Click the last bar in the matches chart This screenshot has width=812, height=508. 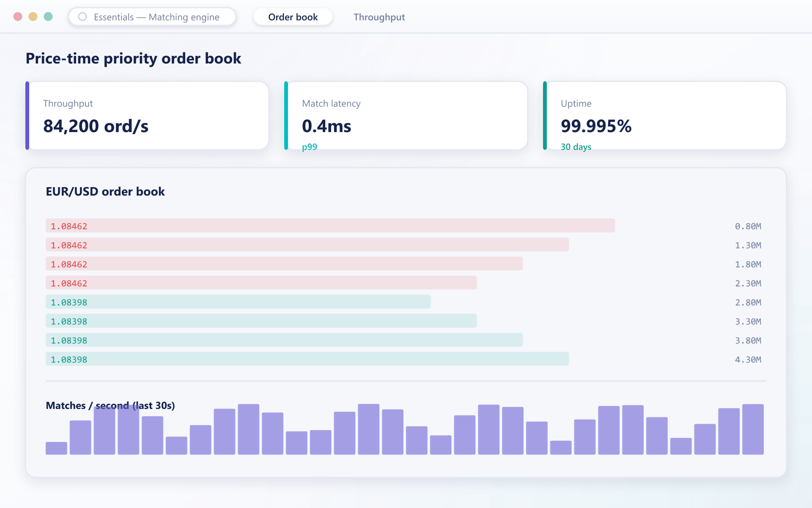pos(753,429)
